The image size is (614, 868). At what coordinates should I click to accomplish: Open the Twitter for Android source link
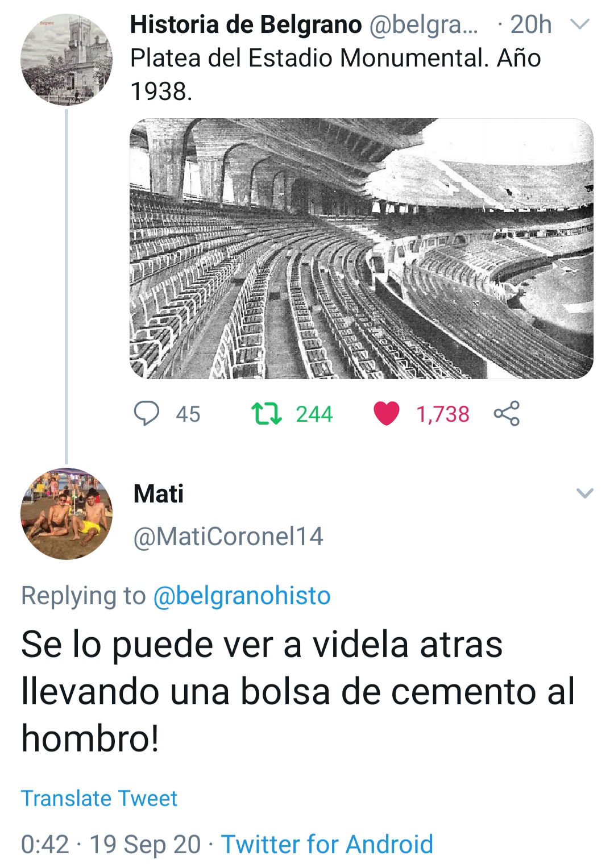pyautogui.click(x=327, y=844)
